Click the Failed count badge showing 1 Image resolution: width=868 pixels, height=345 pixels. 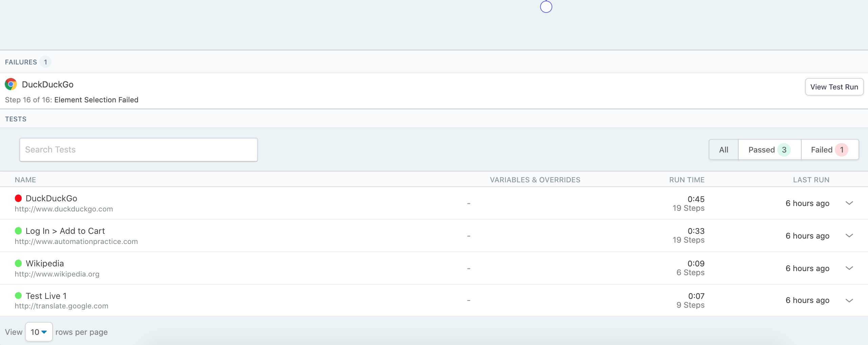(841, 149)
